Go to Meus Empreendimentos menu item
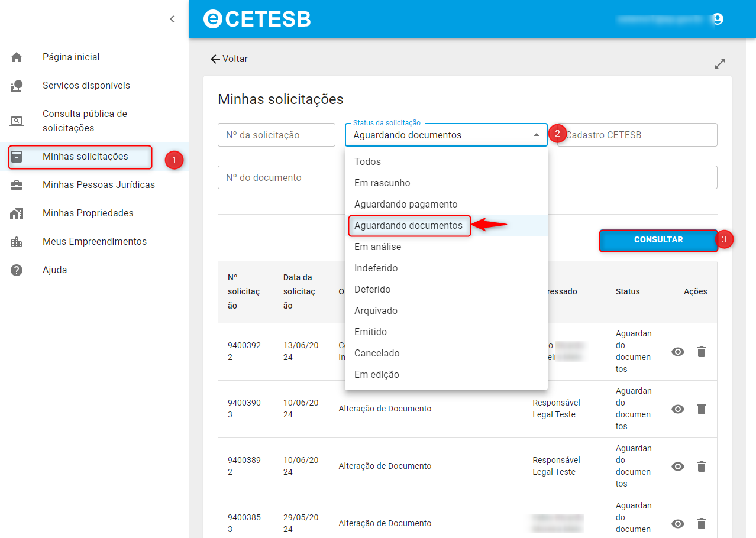The width and height of the screenshot is (756, 538). 95,242
